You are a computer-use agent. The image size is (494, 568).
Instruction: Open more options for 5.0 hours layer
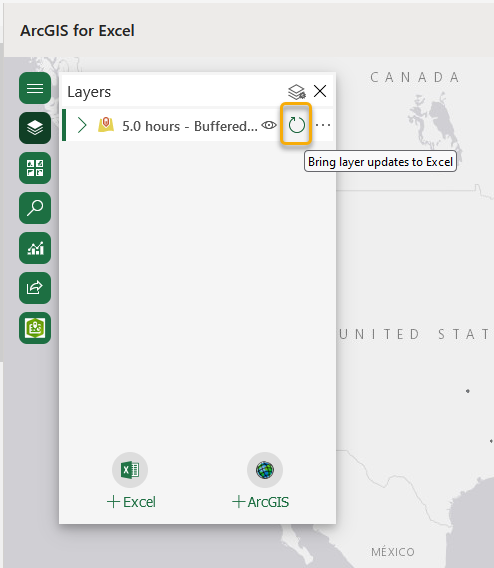tap(323, 125)
